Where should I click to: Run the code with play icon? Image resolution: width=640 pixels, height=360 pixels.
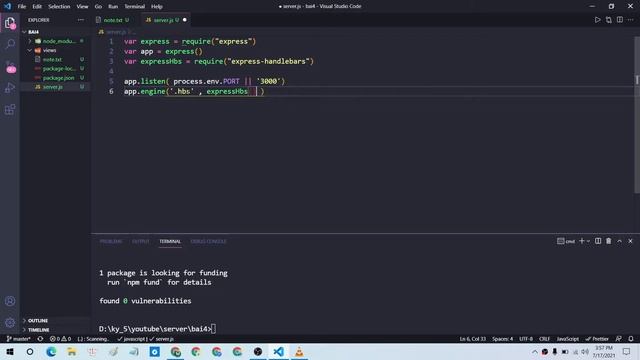tap(598, 20)
